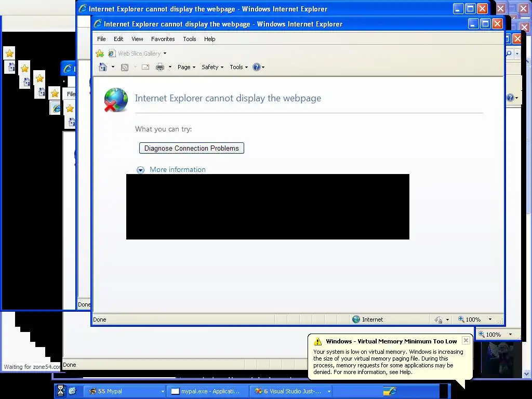Viewport: 532px width, 399px height.
Task: Click the Internet zone globe in status bar
Action: [356, 320]
